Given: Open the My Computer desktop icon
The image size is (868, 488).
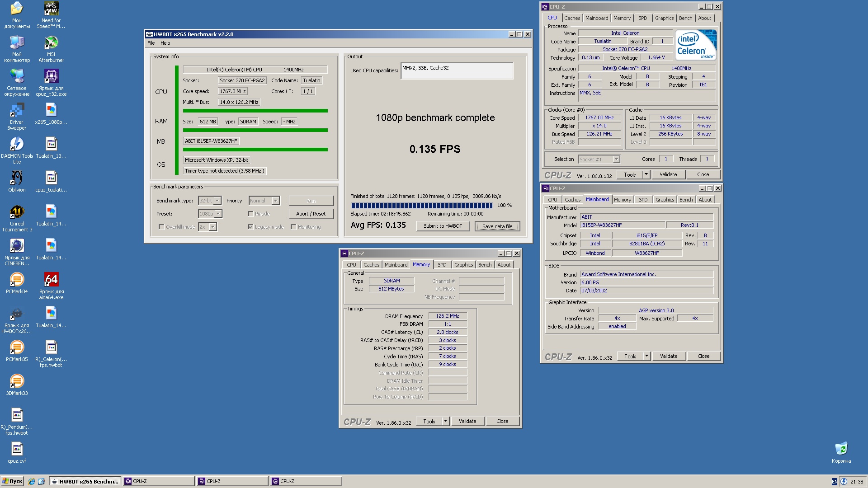Looking at the screenshot, I should pos(17,48).
